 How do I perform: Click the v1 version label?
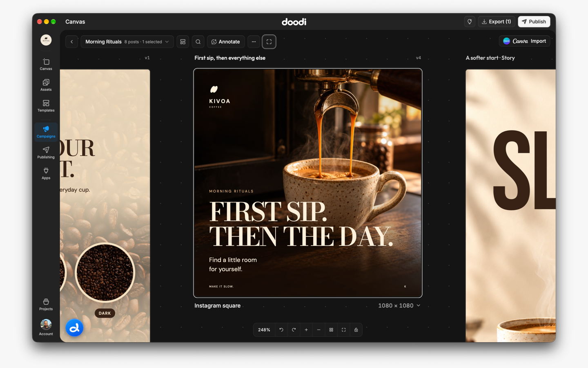coord(147,58)
